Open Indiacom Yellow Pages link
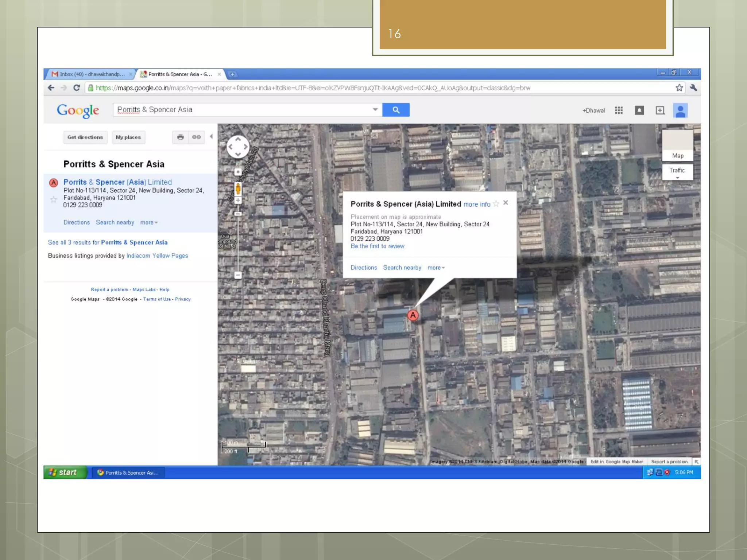 pos(157,256)
